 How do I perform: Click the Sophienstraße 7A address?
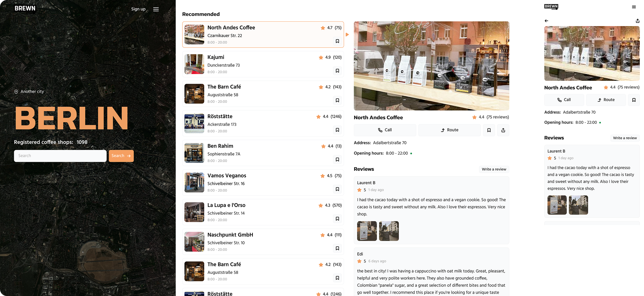224,154
